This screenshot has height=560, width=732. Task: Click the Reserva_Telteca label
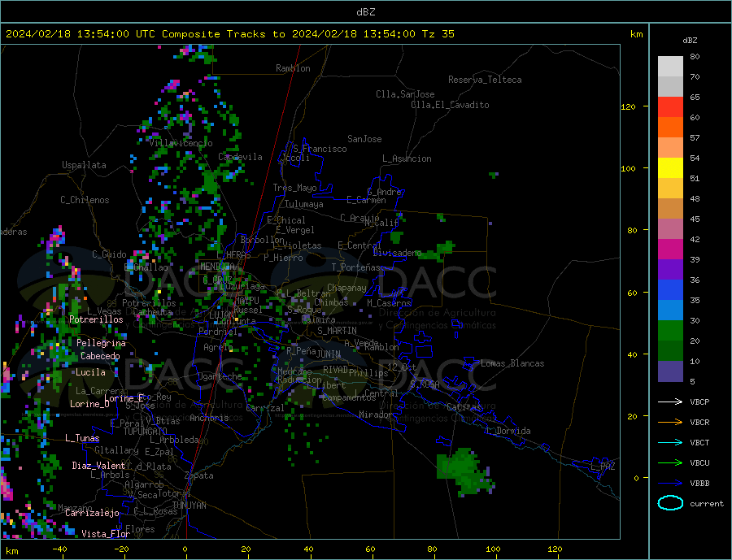click(485, 80)
